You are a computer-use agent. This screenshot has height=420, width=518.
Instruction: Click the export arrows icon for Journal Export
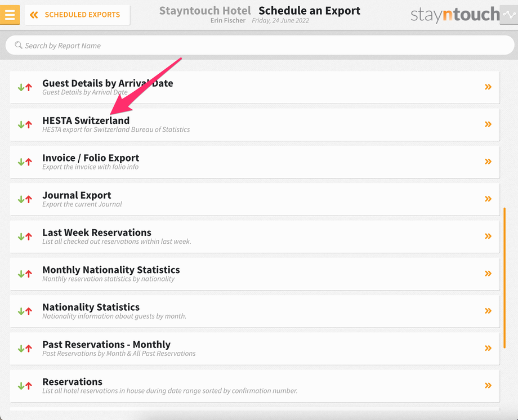point(25,199)
